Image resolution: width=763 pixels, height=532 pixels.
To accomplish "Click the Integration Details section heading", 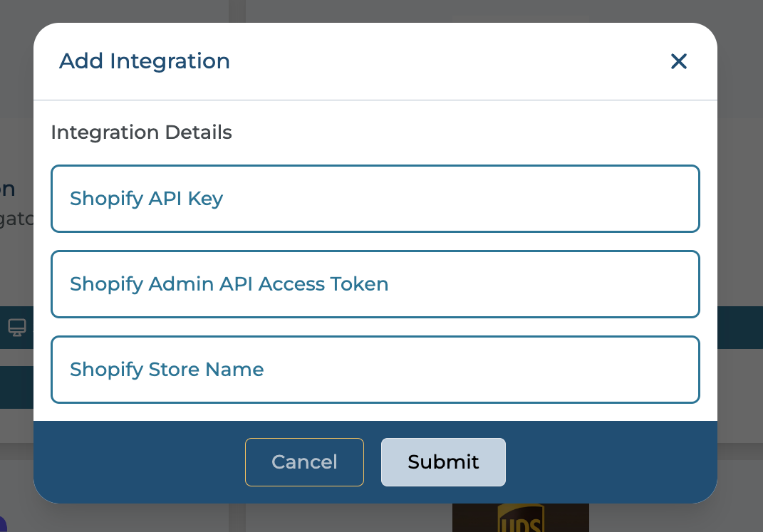I will tap(141, 132).
